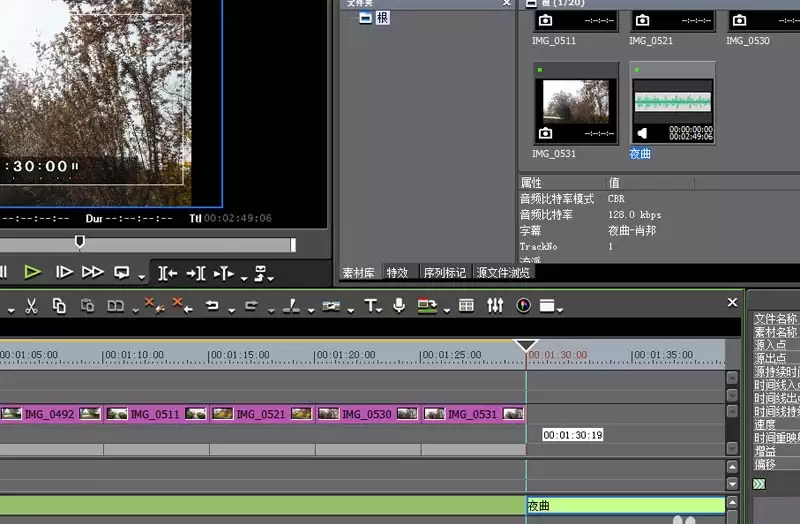Open the audio mixer sliders icon

pyautogui.click(x=495, y=306)
